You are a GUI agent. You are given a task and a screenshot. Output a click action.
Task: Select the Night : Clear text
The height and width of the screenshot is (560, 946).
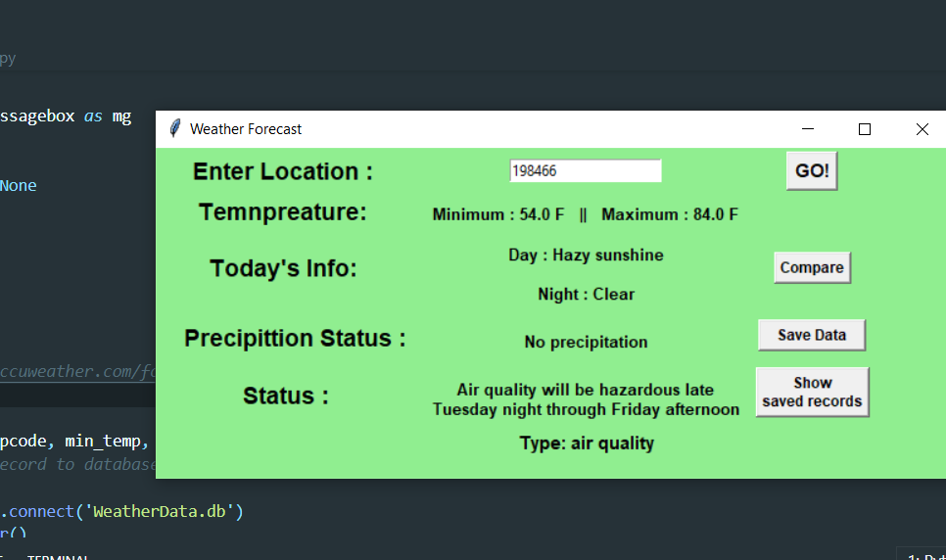pyautogui.click(x=586, y=295)
